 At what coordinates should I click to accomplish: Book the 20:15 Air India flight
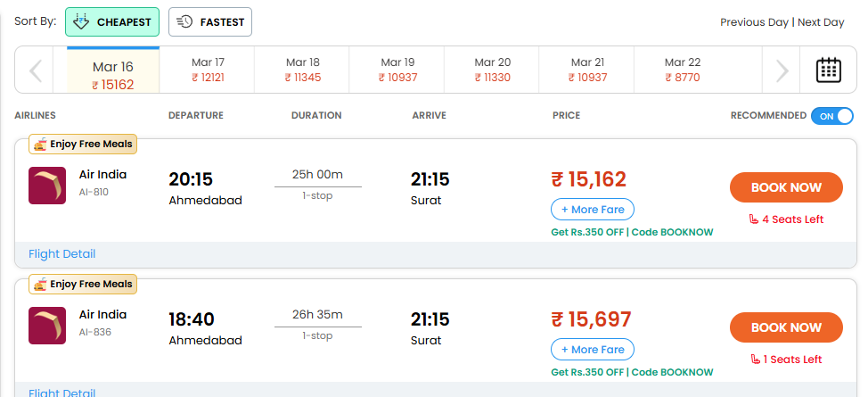click(785, 187)
